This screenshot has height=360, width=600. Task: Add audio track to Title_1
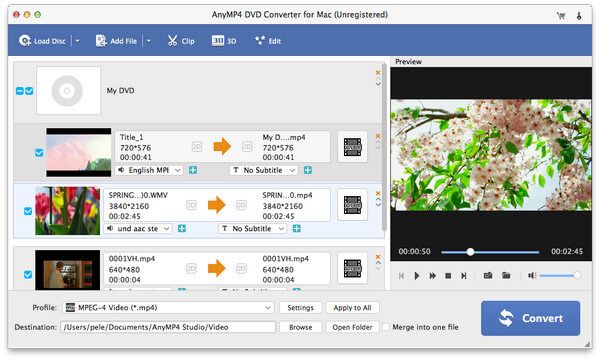pyautogui.click(x=193, y=170)
